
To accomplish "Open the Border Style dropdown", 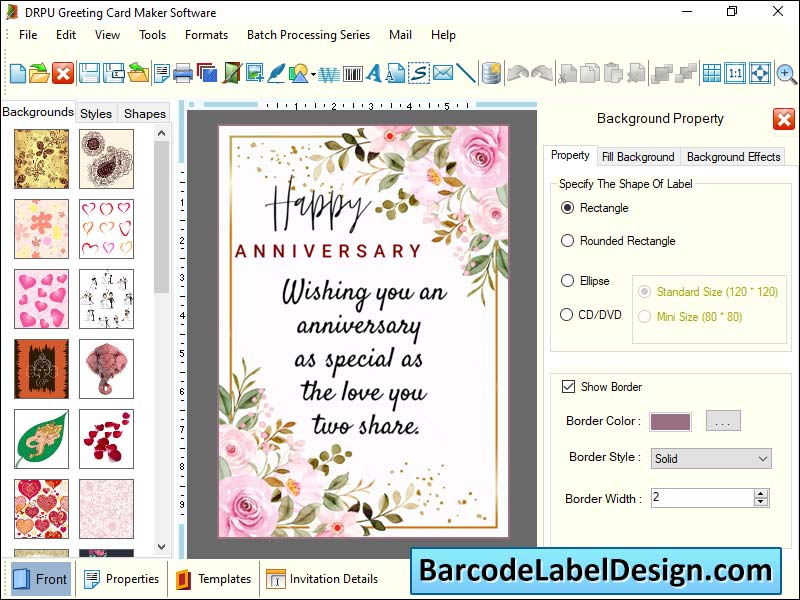I will pos(764,458).
